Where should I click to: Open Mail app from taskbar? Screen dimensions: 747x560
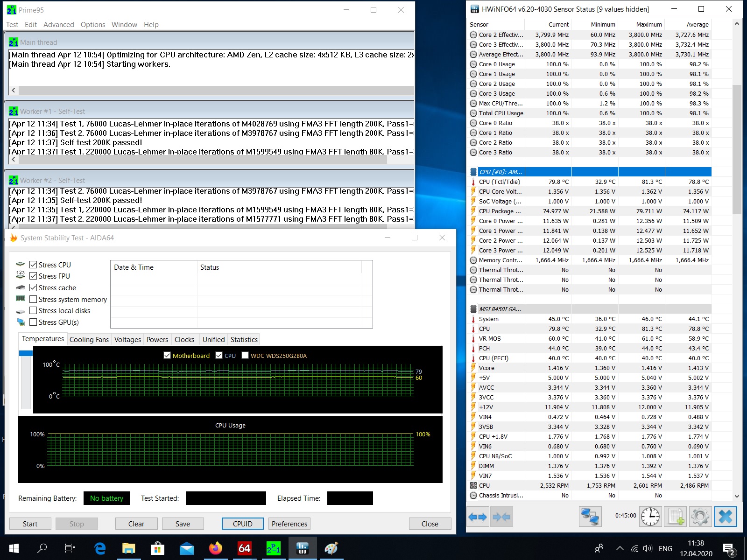(186, 548)
